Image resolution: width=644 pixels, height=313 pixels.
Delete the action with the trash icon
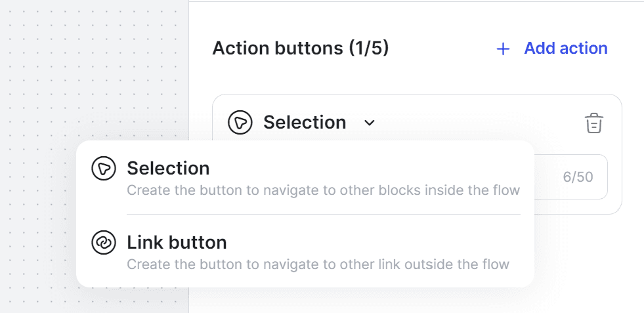coord(594,123)
